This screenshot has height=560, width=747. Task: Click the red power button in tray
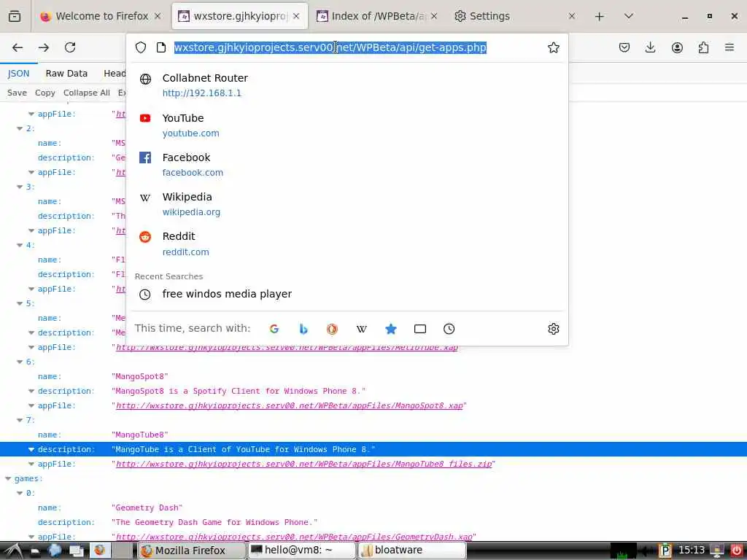tap(737, 551)
